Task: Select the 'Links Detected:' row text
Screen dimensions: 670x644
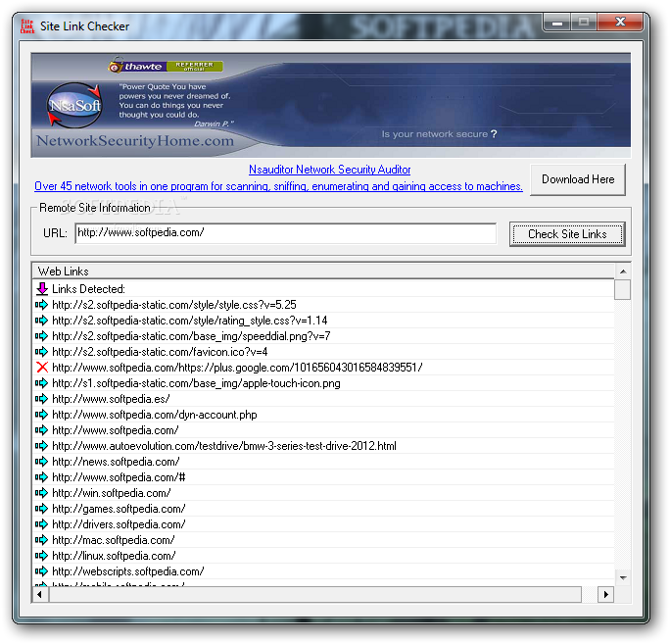Action: (x=88, y=289)
